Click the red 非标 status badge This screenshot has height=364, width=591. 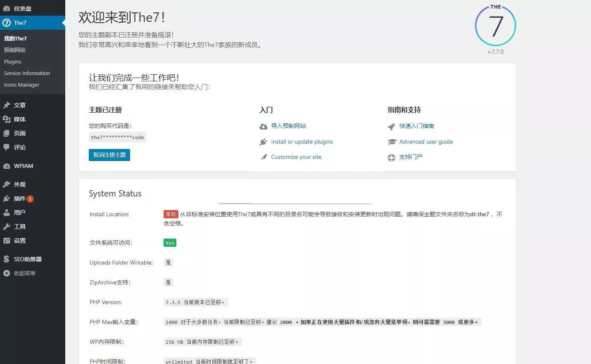click(171, 214)
